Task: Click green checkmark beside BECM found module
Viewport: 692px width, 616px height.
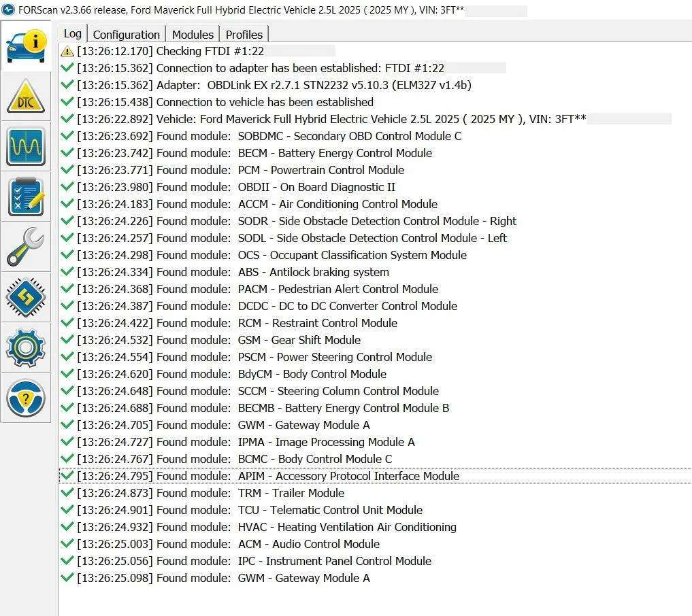Action: pyautogui.click(x=67, y=153)
